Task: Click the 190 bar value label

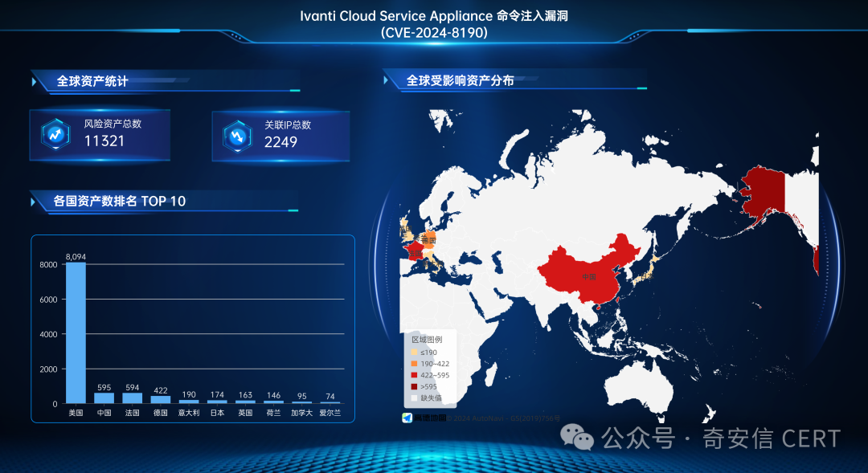Action: (x=189, y=394)
